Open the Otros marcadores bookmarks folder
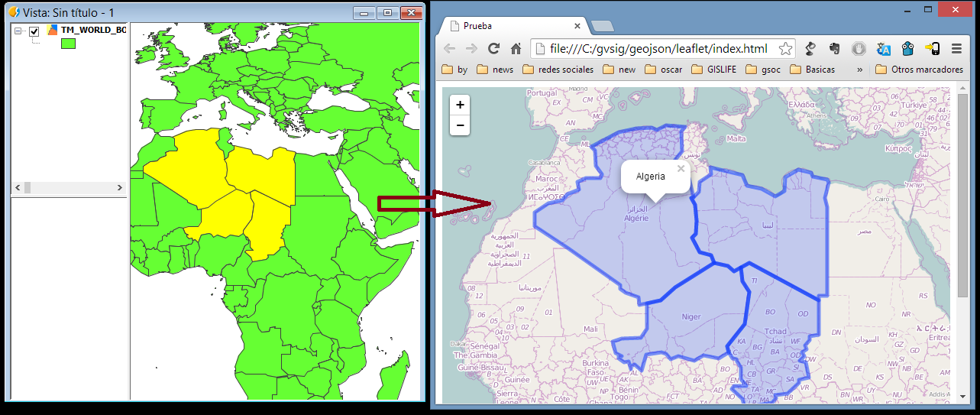Image resolution: width=980 pixels, height=415 pixels. pos(920,70)
